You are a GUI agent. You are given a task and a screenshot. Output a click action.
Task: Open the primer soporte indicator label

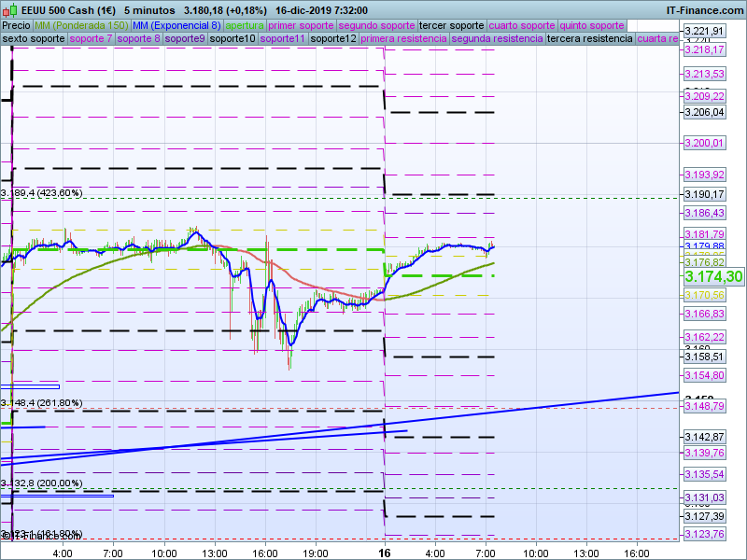pos(301,25)
